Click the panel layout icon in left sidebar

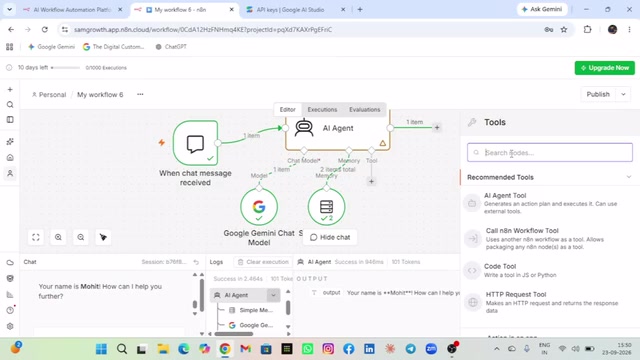coord(10,120)
